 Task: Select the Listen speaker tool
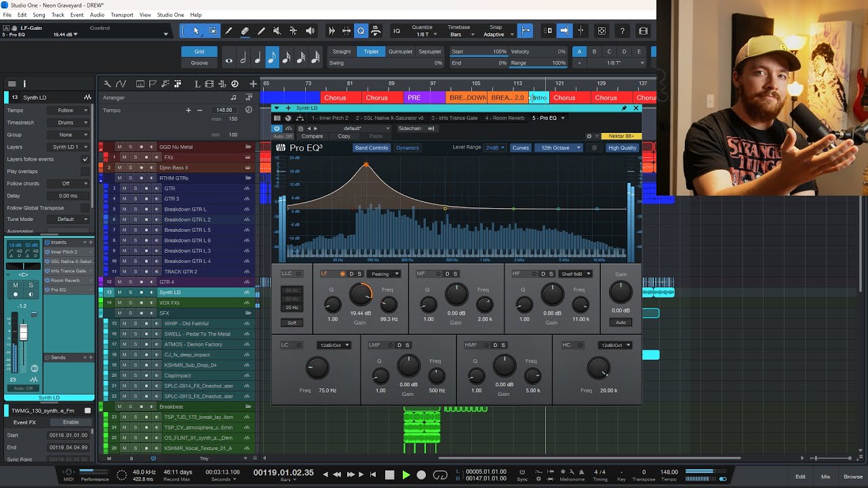[310, 31]
